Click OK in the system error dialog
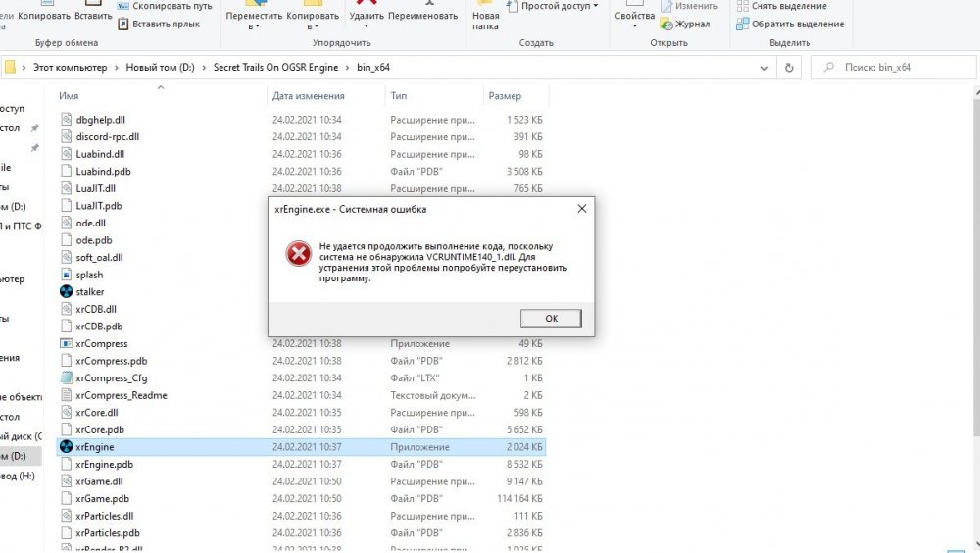The width and height of the screenshot is (980, 553). click(x=551, y=318)
